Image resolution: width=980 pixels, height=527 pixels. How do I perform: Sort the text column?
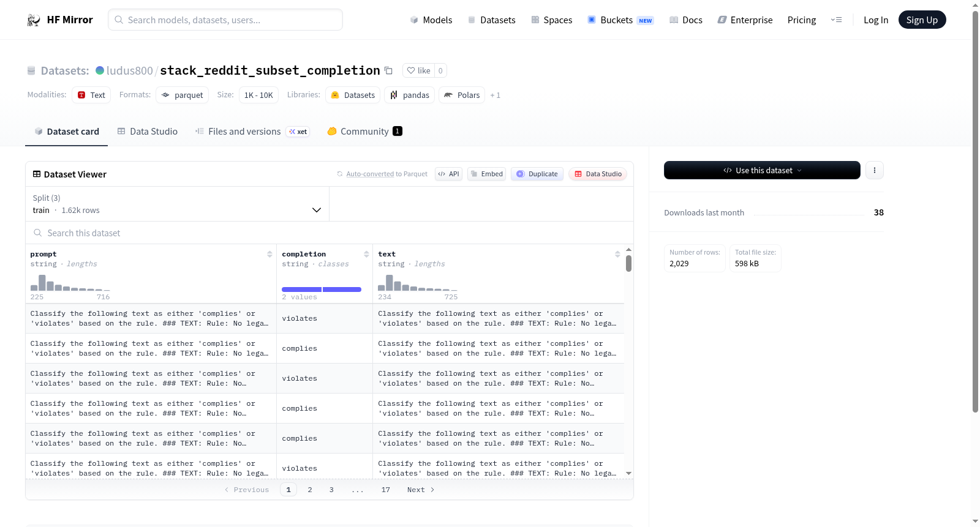617,254
